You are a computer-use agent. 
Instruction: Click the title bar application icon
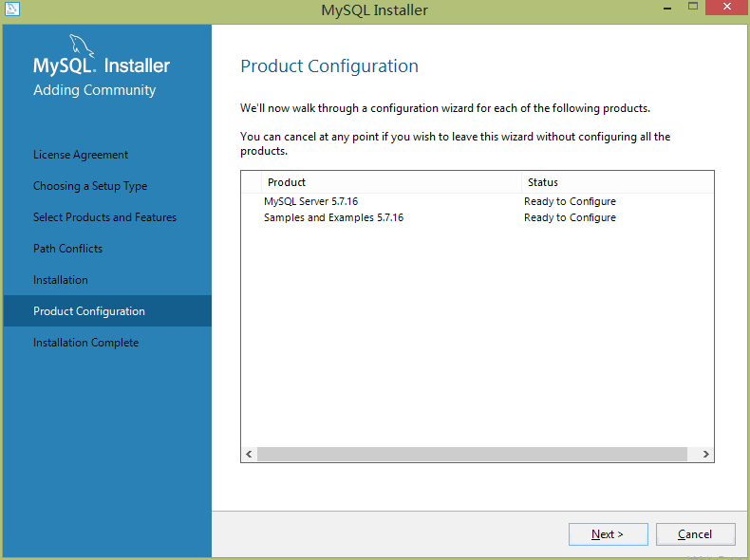point(13,9)
